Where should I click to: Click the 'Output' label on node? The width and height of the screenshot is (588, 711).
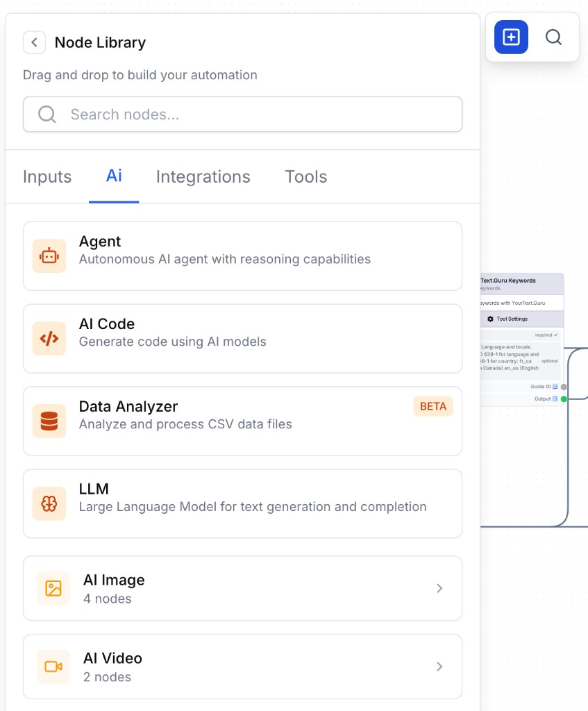coord(542,399)
